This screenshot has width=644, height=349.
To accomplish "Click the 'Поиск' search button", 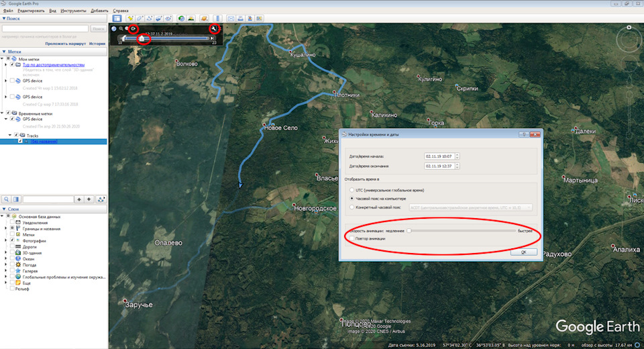I will (98, 29).
